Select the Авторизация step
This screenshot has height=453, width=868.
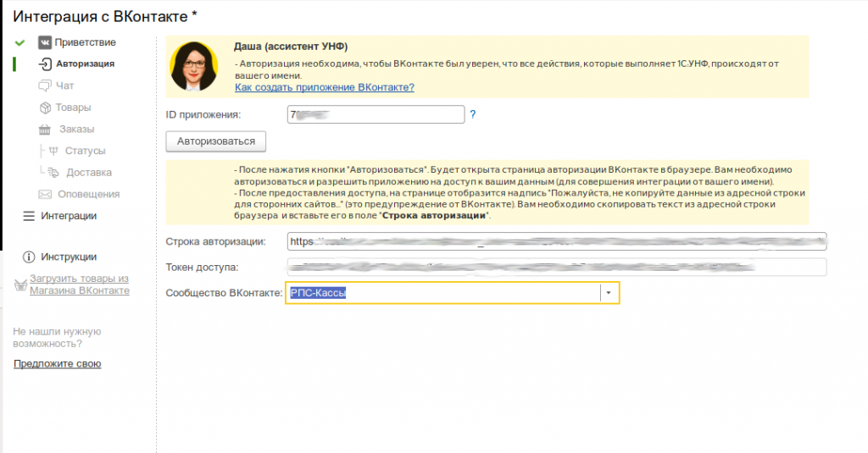tap(86, 64)
